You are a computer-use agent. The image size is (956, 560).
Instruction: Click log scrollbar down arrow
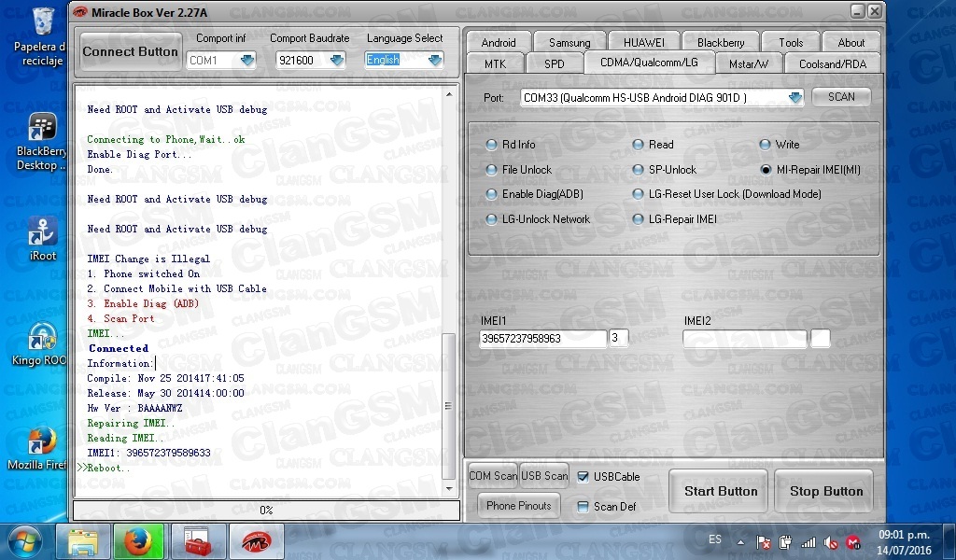point(449,488)
